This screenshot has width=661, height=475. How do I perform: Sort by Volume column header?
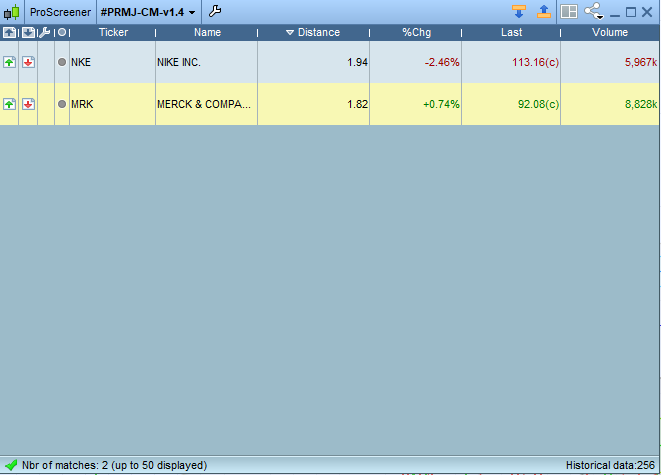click(x=610, y=32)
